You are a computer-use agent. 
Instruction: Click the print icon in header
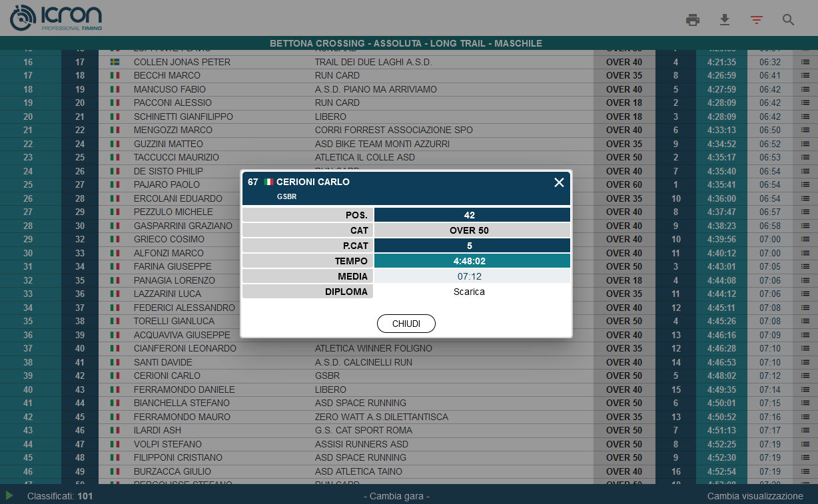click(x=693, y=20)
